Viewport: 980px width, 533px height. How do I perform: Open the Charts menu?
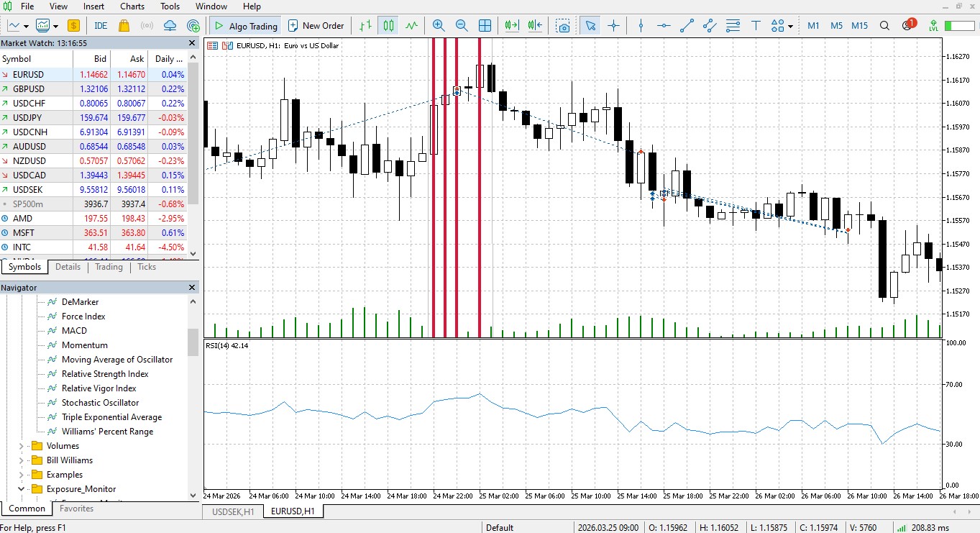click(x=132, y=6)
